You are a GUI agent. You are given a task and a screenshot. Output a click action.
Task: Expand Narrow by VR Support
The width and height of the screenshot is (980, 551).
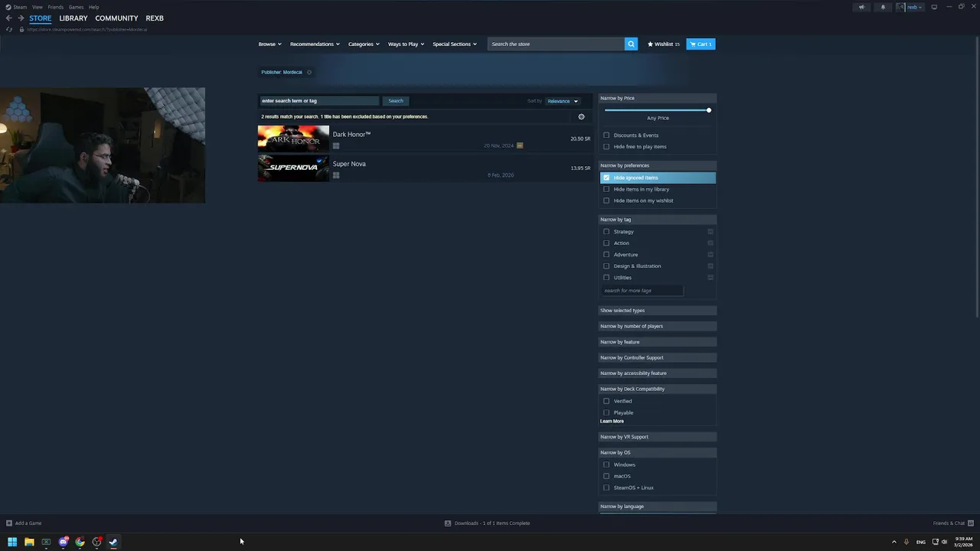coord(658,437)
